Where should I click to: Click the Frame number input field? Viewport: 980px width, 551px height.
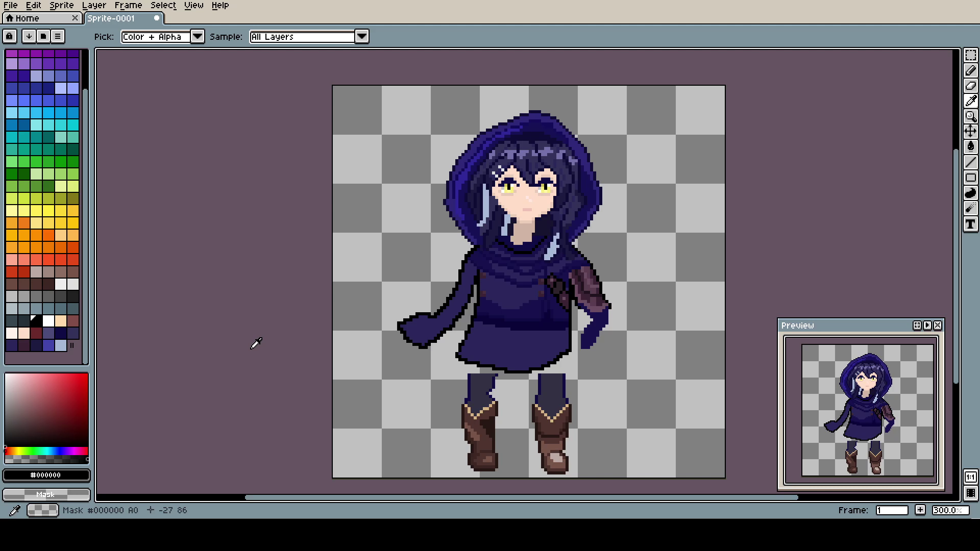[x=891, y=510]
